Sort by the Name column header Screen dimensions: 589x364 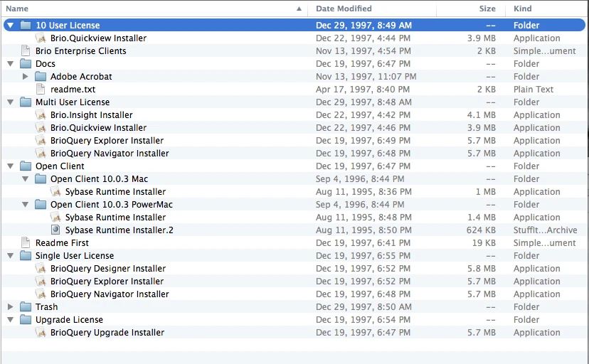click(154, 9)
